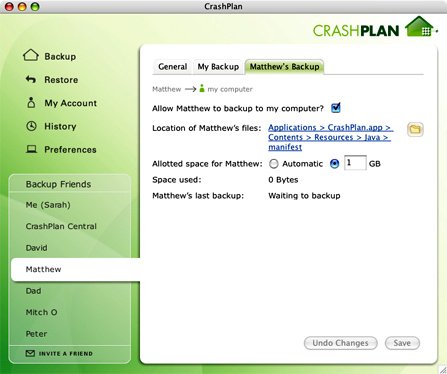Screen dimensions: 447x374
Task: Open the Restore section label
Action: pyautogui.click(x=61, y=80)
